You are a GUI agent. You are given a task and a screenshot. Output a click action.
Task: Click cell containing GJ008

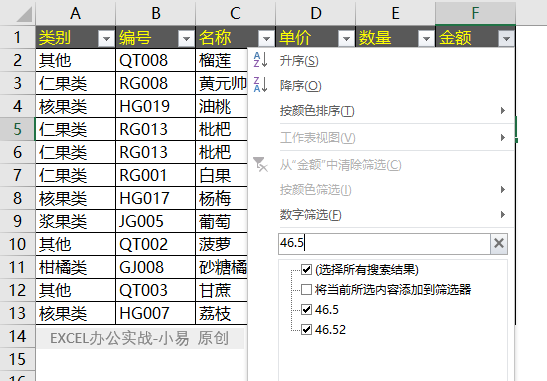[x=156, y=268]
